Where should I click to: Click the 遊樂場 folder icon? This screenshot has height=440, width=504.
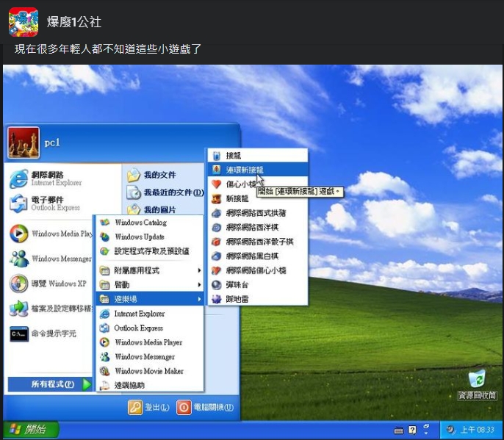pos(104,299)
